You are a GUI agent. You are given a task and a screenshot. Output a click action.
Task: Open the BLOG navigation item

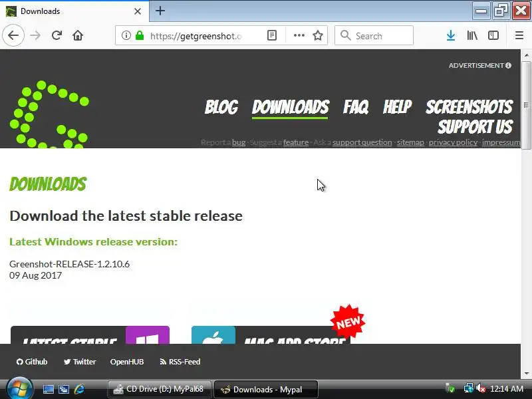221,107
